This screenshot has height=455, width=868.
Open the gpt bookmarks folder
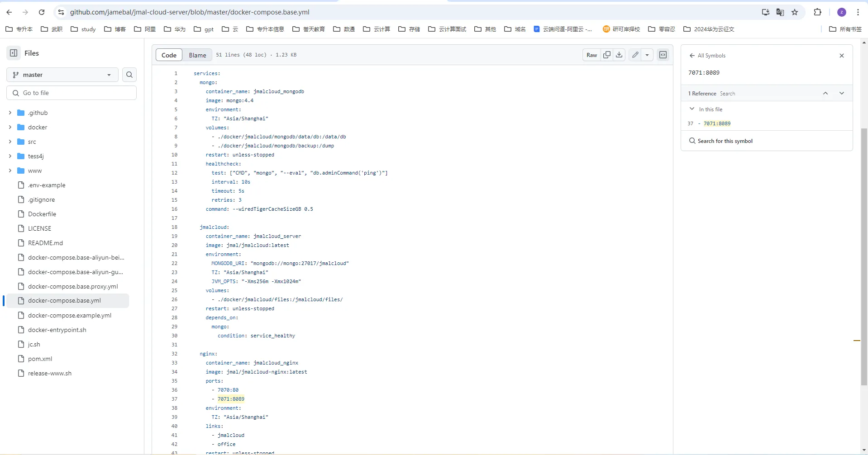(x=204, y=29)
